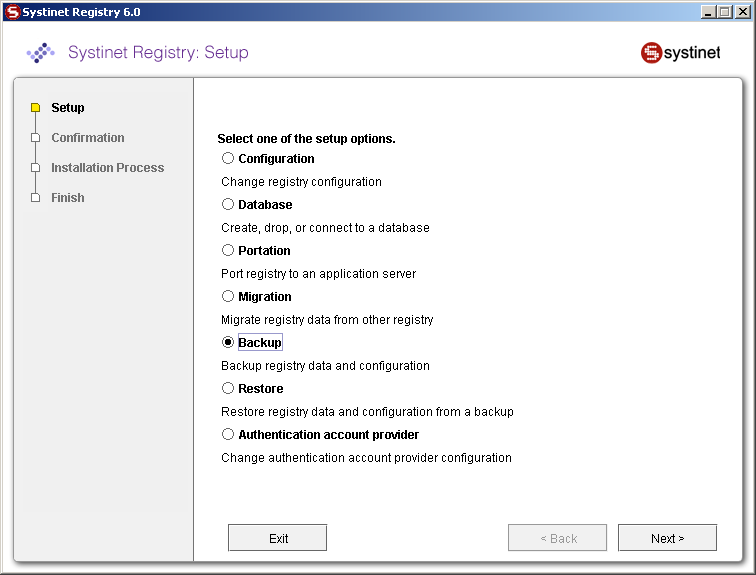
Task: Click the yellow Setup step marker icon
Action: tap(36, 107)
